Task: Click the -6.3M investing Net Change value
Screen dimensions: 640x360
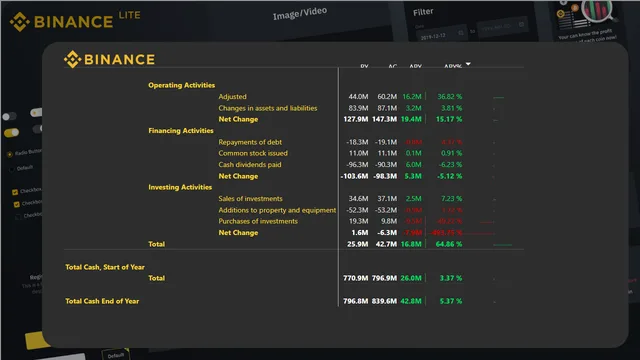Action: click(x=386, y=233)
